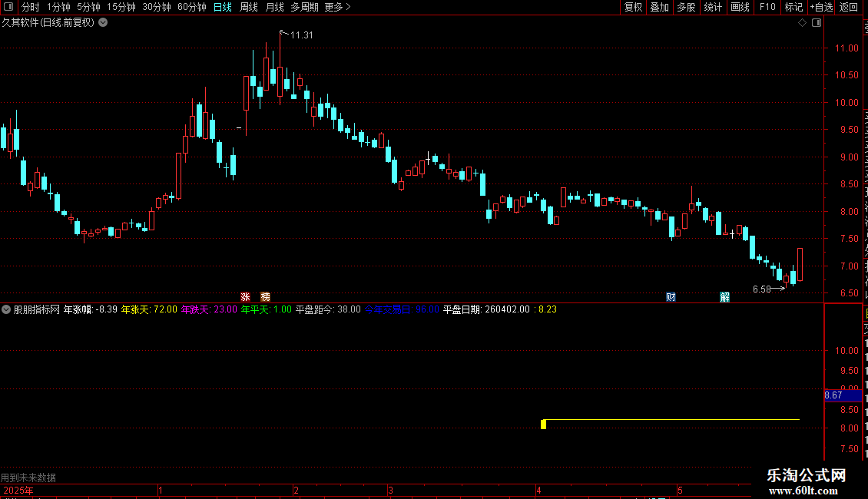
Task: Toggle the right panel icon above chart
Action: (x=817, y=23)
